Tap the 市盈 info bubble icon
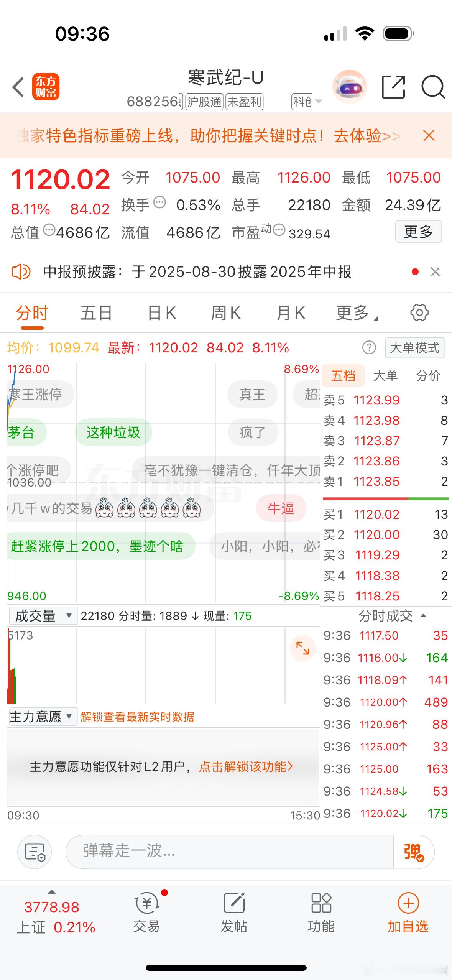This screenshot has width=452, height=980. 279,230
